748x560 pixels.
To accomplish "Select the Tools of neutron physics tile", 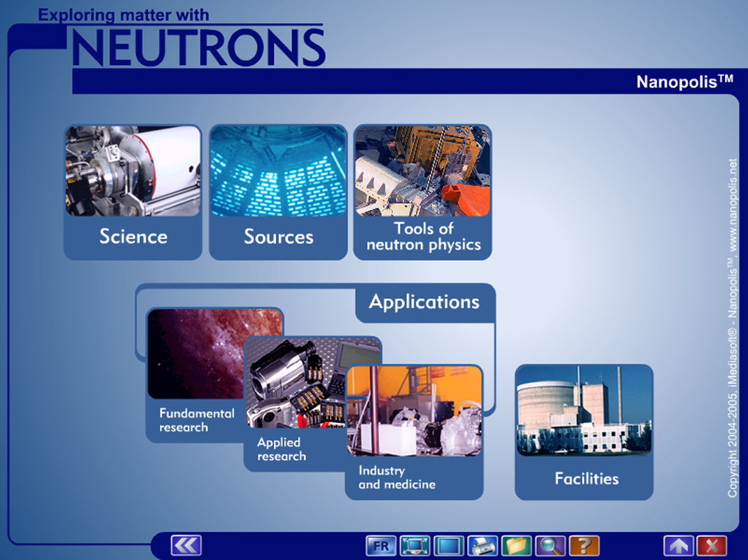I will coord(423,192).
